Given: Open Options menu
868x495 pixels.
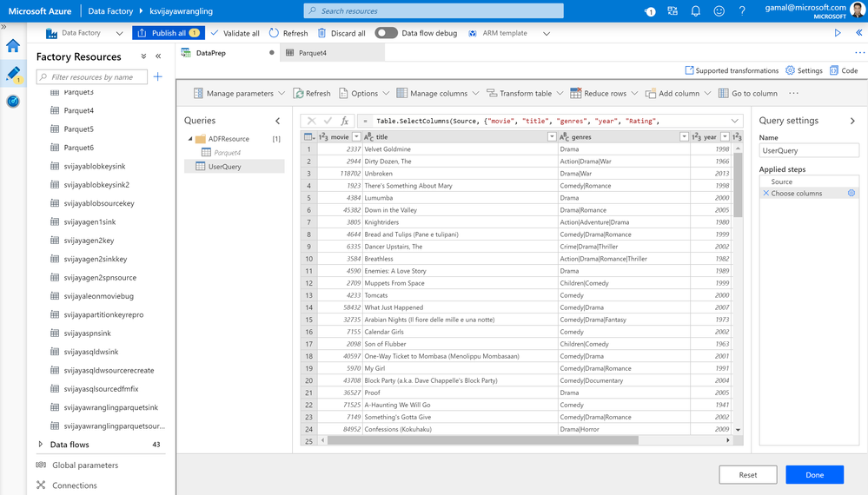Looking at the screenshot, I should click(364, 94).
